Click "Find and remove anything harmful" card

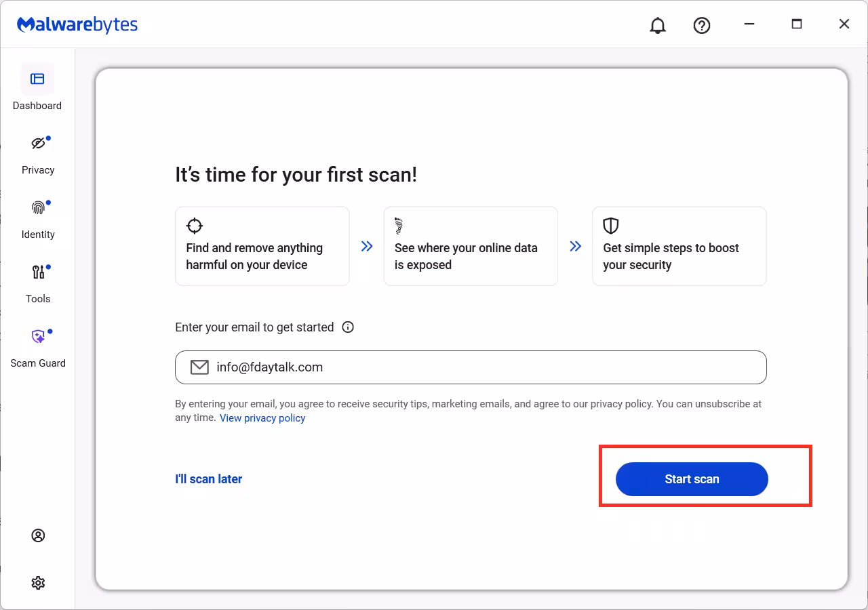pyautogui.click(x=262, y=246)
